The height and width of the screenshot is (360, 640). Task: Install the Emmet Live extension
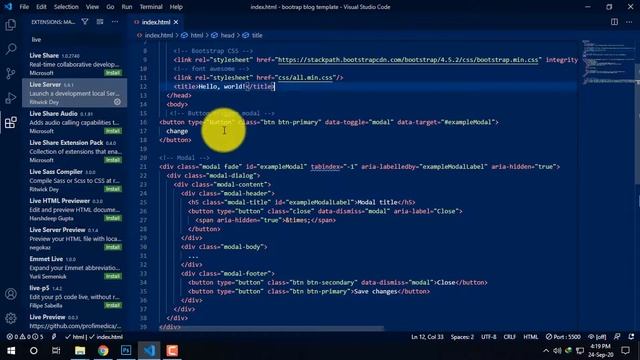[x=113, y=276]
